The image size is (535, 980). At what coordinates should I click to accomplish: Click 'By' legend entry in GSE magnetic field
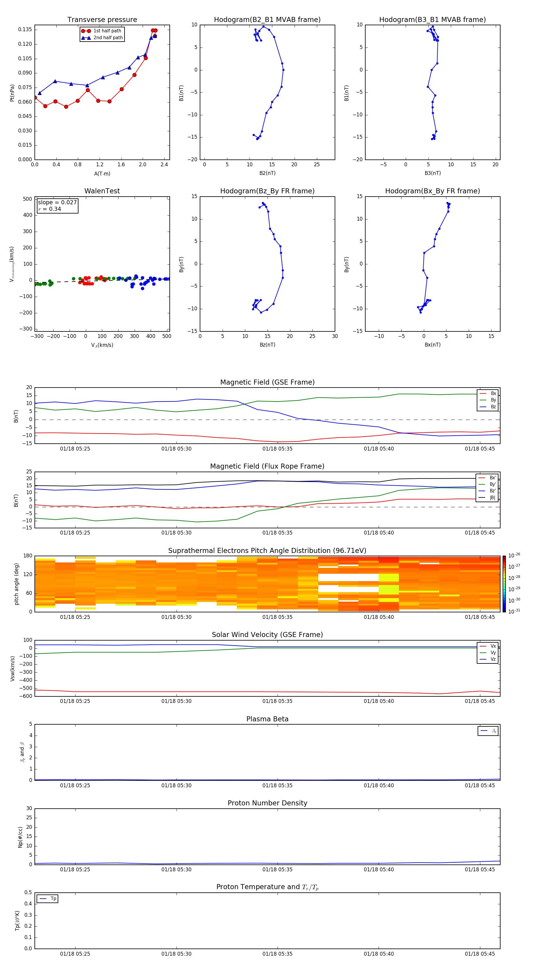[488, 400]
